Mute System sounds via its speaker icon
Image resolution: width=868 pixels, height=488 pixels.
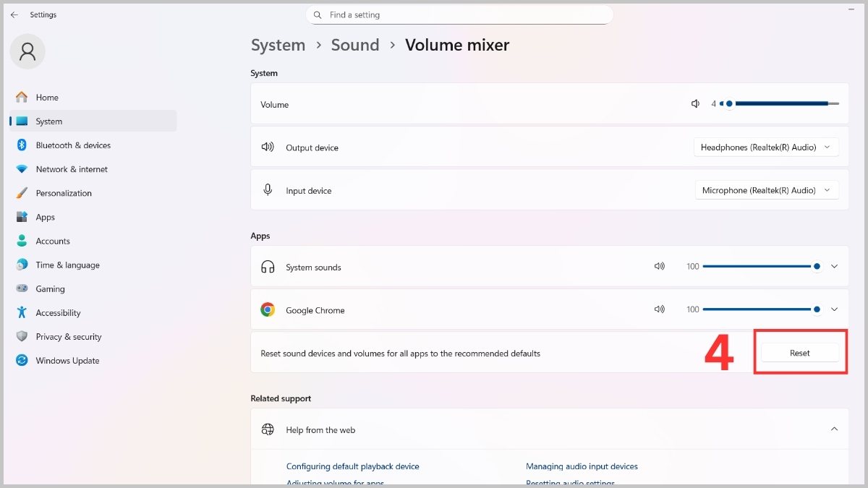[x=659, y=267]
